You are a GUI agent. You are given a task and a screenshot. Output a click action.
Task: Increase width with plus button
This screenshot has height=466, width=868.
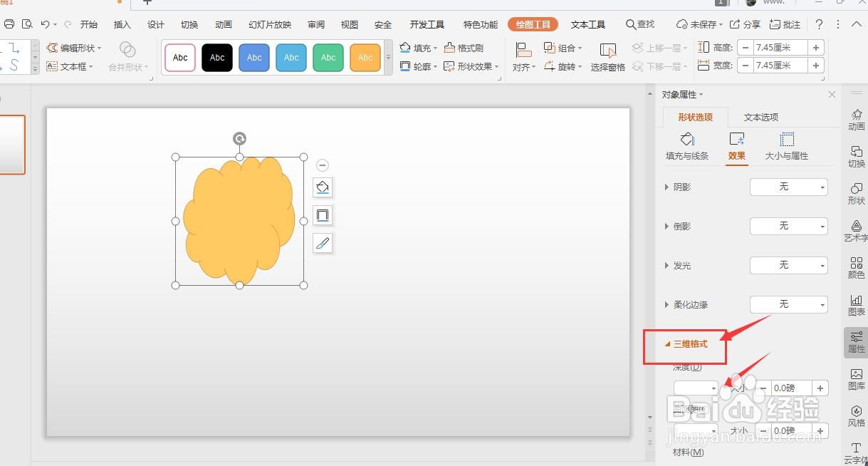[816, 65]
